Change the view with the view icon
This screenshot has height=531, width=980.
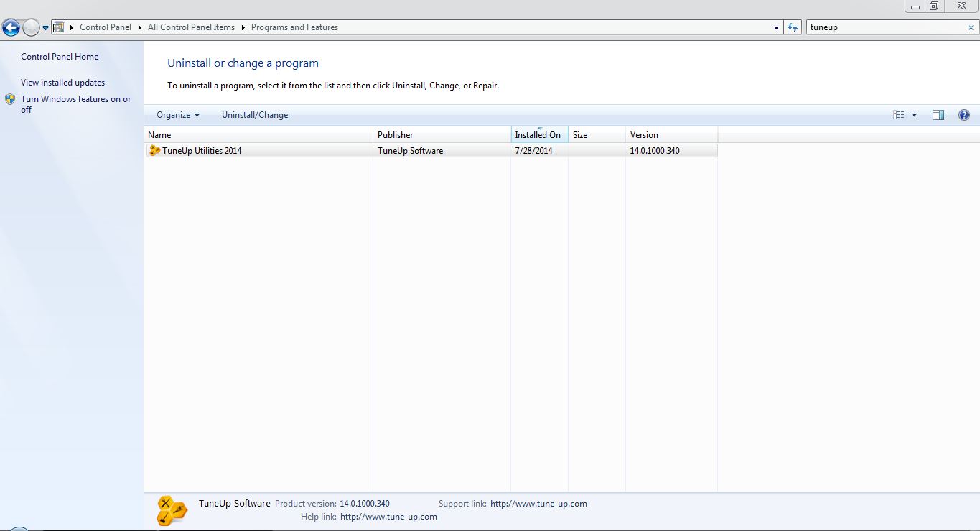point(899,115)
